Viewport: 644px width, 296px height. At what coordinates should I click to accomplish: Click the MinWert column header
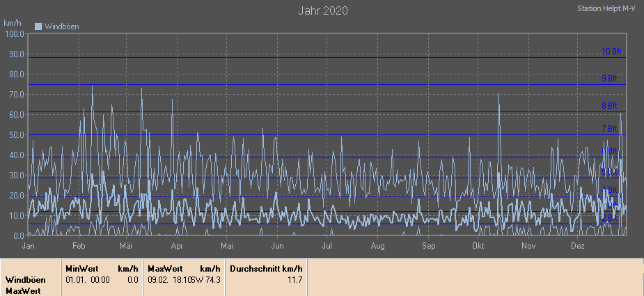click(x=82, y=268)
